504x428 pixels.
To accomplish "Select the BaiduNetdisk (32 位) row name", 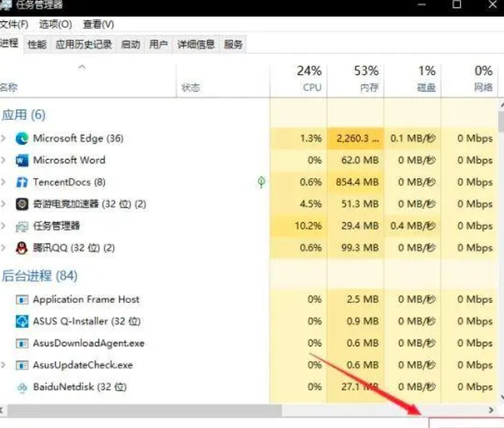I will coord(79,387).
